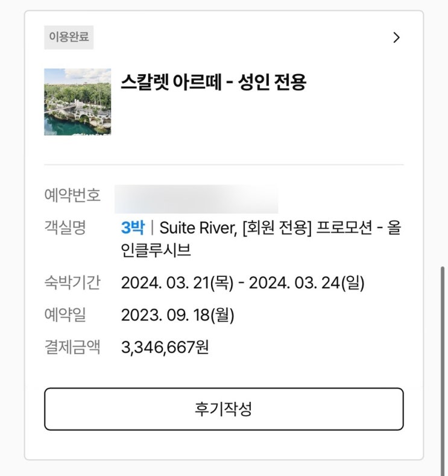
Task: Click the 예약번호 label
Action: [72, 195]
